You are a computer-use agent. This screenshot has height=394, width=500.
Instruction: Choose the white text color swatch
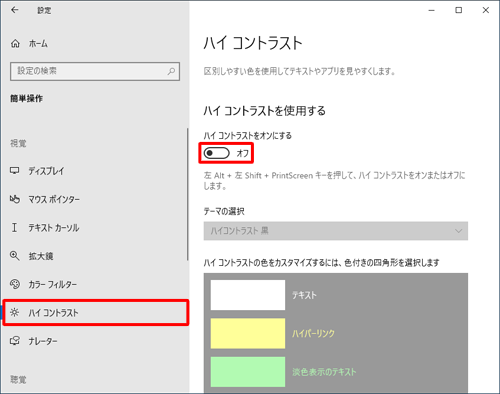248,295
